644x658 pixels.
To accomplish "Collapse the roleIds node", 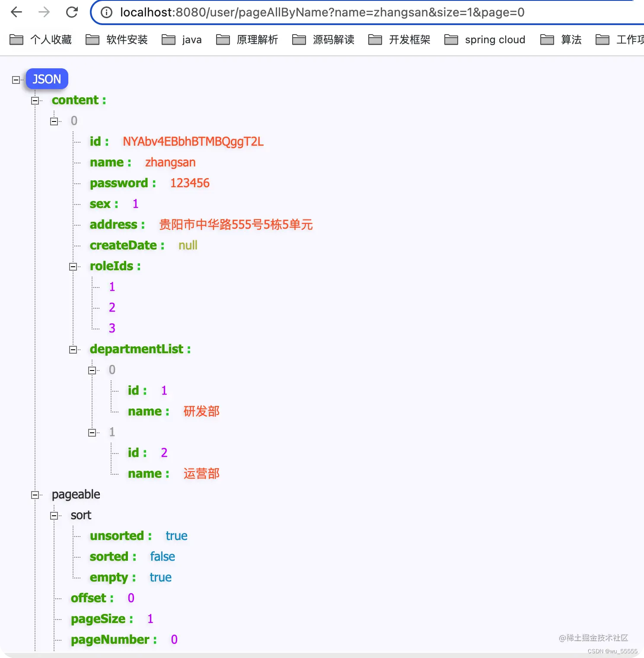I will coord(73,266).
